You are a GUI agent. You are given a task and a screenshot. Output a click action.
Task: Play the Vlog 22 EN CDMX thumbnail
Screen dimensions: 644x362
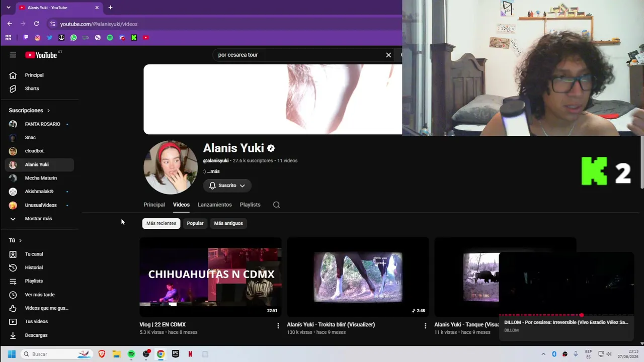pos(210,277)
